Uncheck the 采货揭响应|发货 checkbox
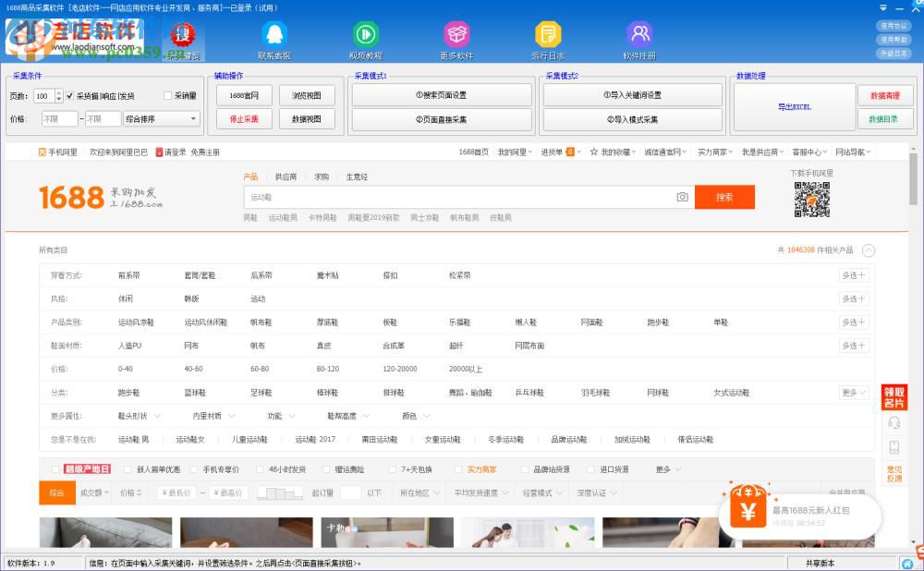The height and width of the screenshot is (571, 924). (x=70, y=94)
